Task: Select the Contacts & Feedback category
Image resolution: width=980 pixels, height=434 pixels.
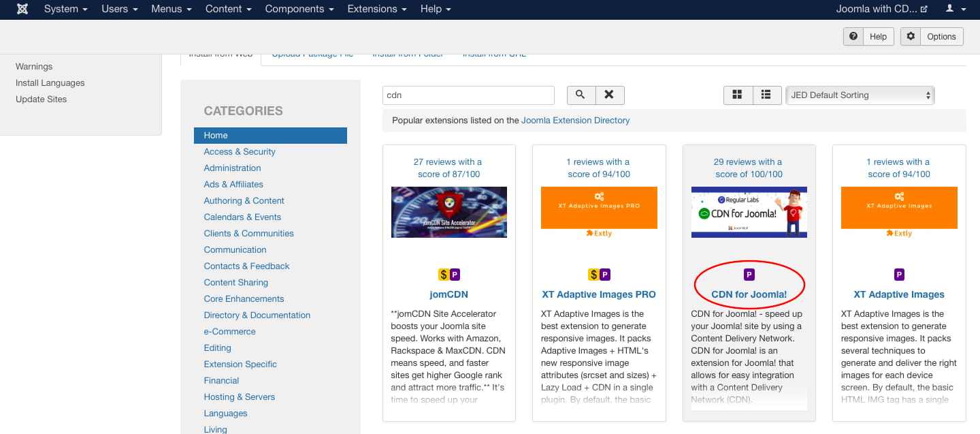Action: point(246,266)
